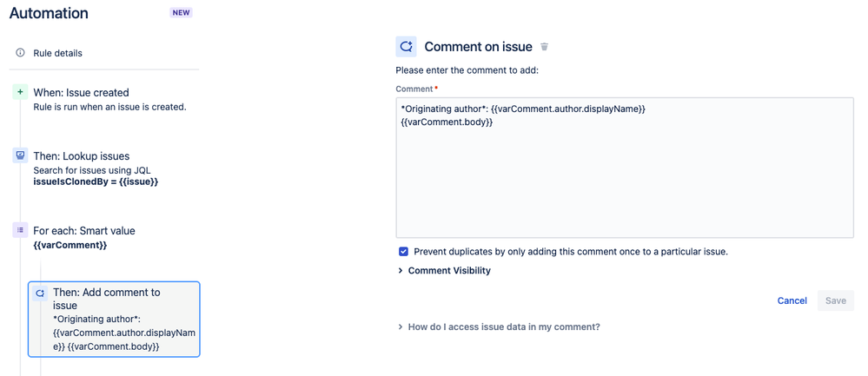Click the Automation page heading

pos(49,14)
